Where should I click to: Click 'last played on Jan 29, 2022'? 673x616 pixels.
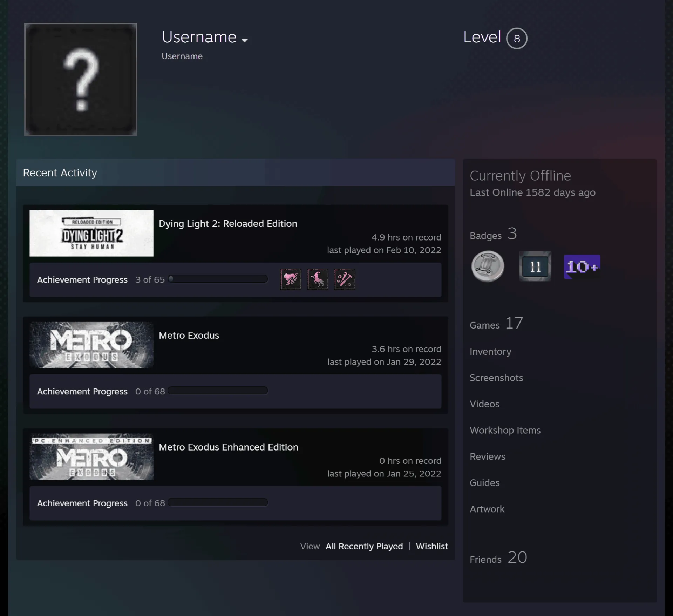pos(384,362)
